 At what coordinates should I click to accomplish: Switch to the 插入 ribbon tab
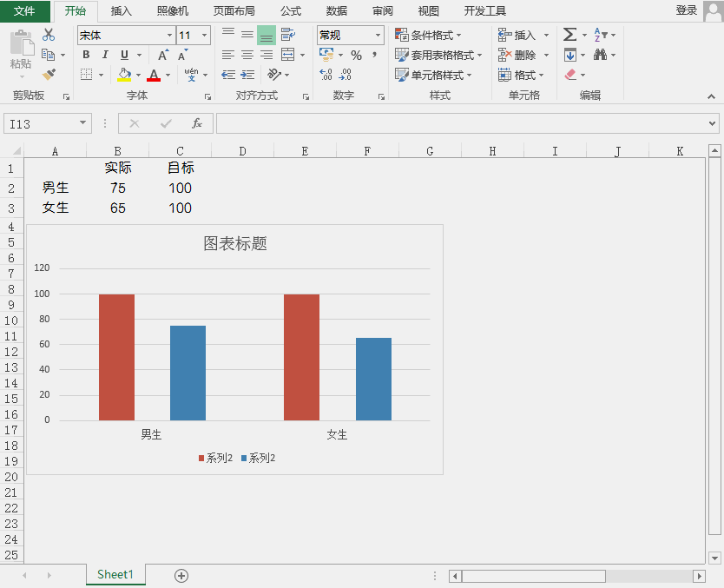coord(122,10)
